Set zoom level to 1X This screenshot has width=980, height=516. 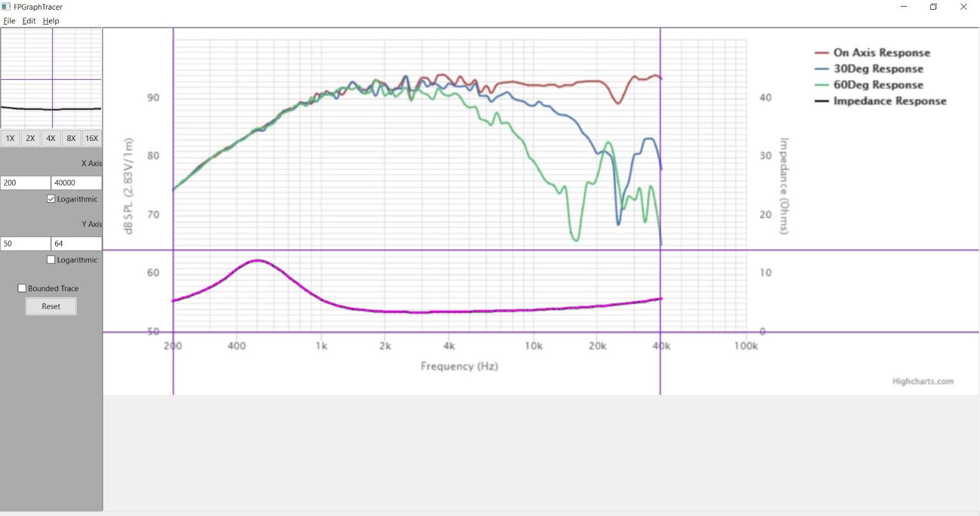point(10,138)
